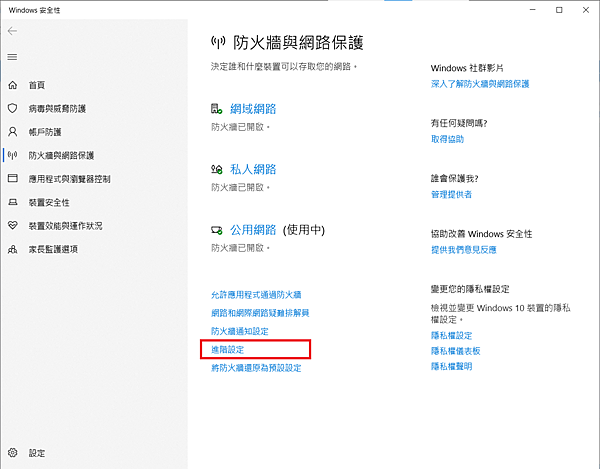Open 裝置安全性 section
This screenshot has height=469, width=600.
click(49, 202)
